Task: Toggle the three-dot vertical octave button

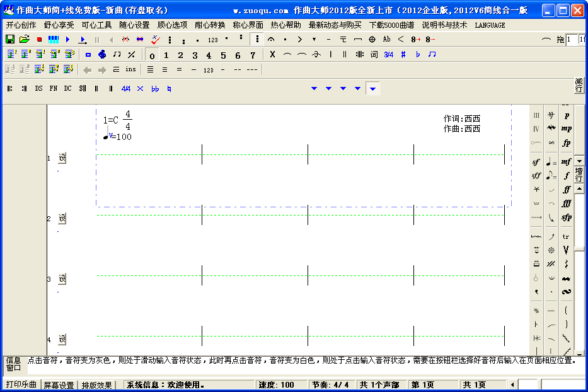Action: [256, 39]
